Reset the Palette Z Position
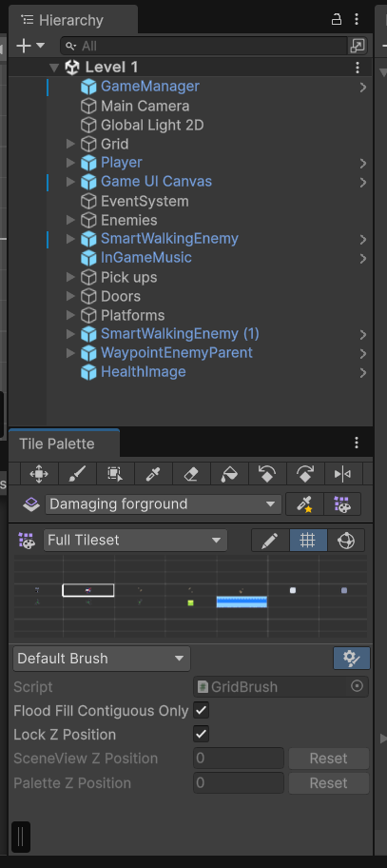The width and height of the screenshot is (387, 868). [328, 783]
